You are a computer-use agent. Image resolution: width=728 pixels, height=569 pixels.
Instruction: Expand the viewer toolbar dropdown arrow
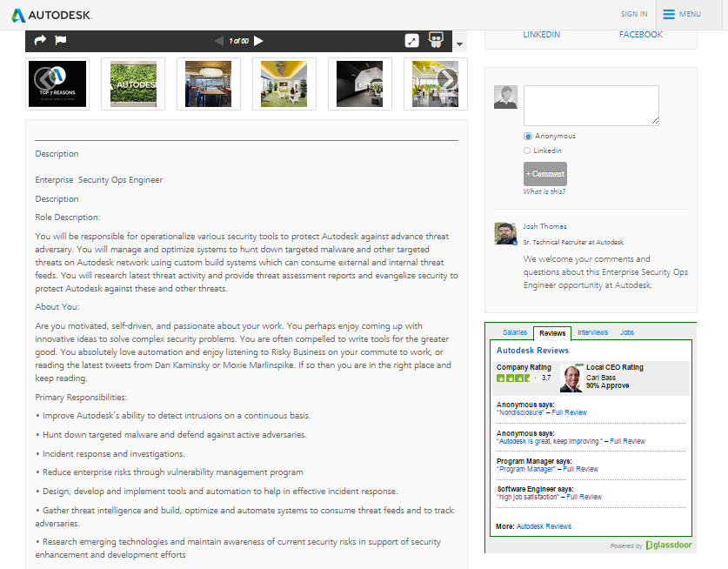pos(458,43)
